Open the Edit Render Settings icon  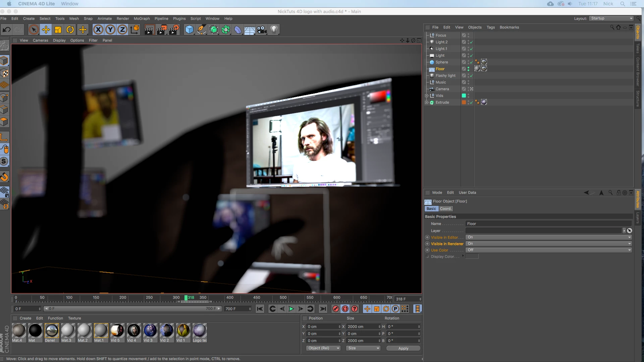174,30
